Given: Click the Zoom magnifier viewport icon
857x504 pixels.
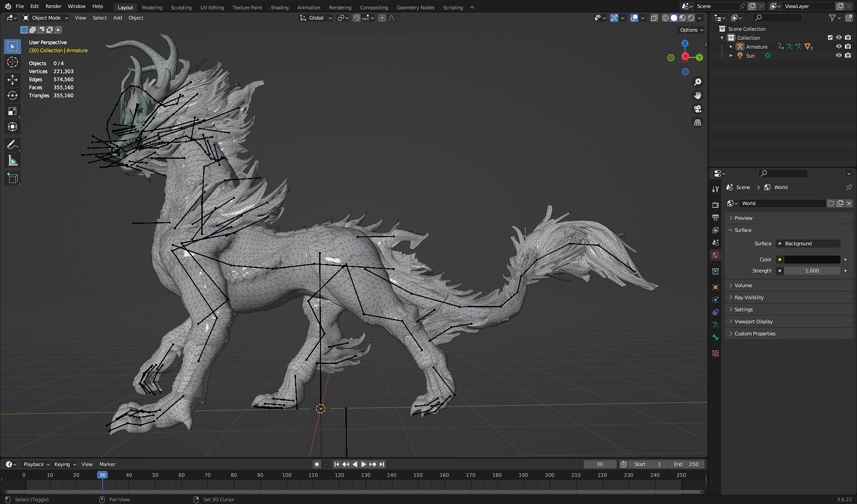Looking at the screenshot, I should point(698,82).
